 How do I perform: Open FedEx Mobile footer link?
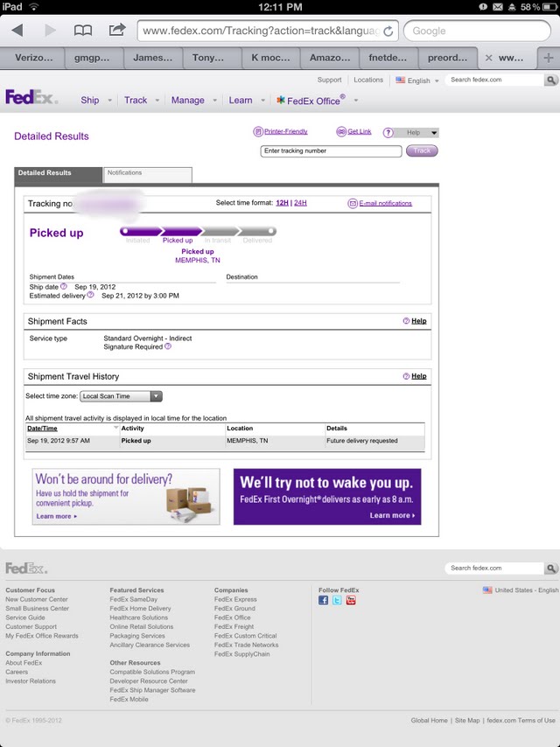[x=129, y=699]
